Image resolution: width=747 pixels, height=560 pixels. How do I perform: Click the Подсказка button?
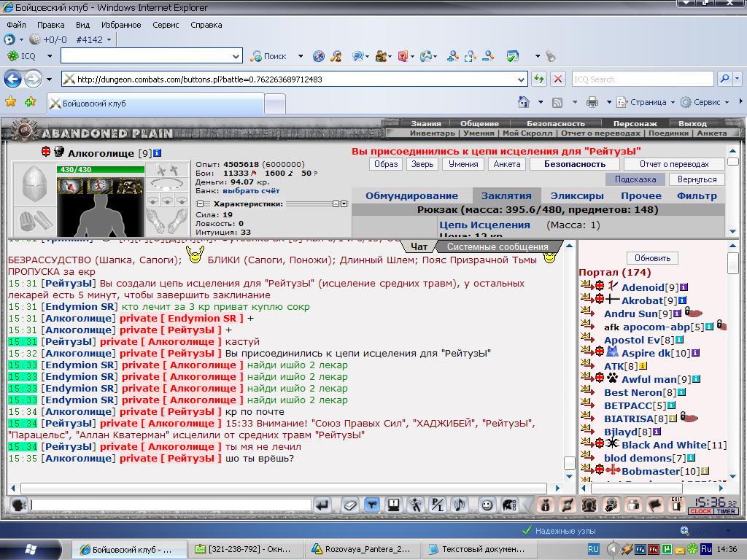point(635,179)
